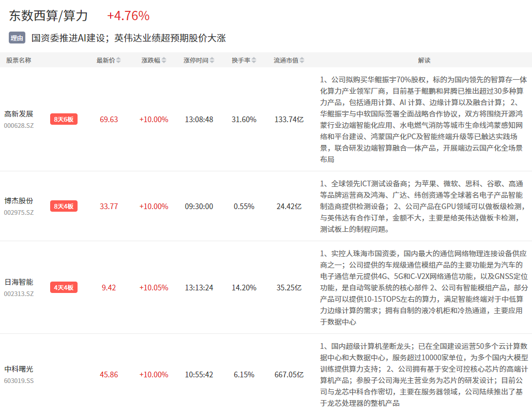The width and height of the screenshot is (532, 412).
Task: Click limit-up time 10:55:42
Action: [x=199, y=375]
